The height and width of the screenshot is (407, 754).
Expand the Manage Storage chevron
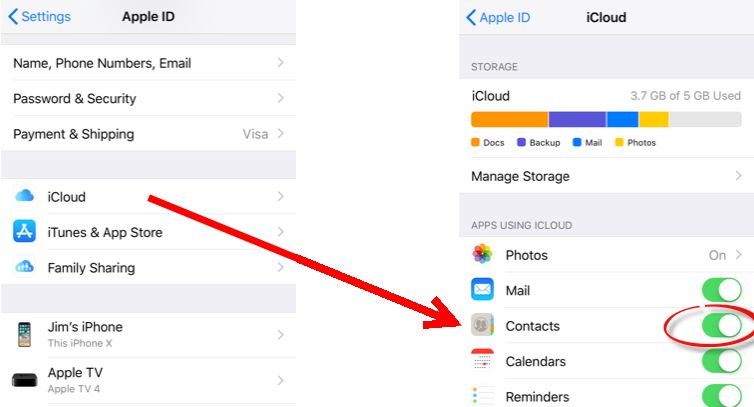click(x=738, y=176)
